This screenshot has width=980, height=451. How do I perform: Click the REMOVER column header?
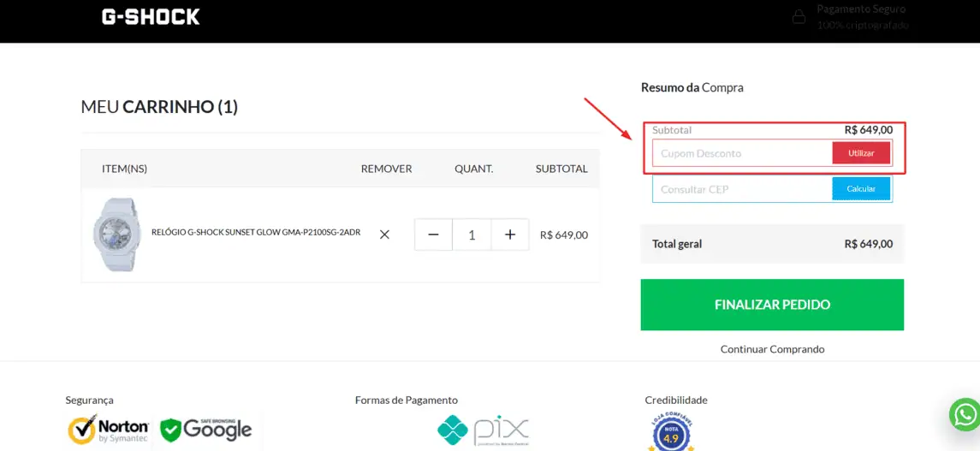click(386, 169)
